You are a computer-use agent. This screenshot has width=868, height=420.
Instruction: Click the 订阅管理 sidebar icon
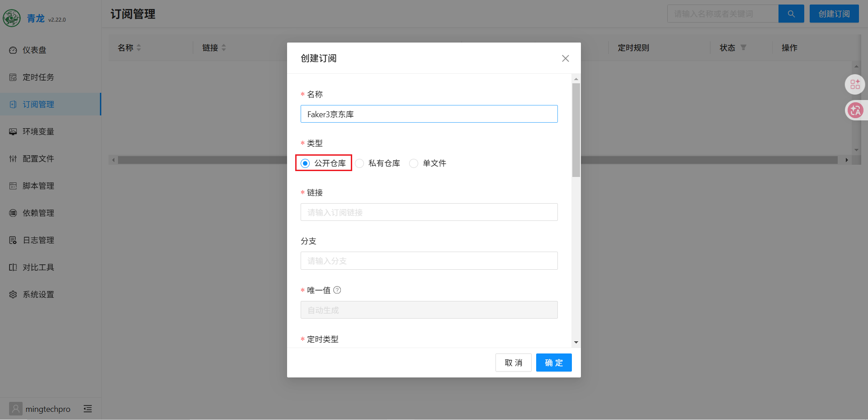13,104
